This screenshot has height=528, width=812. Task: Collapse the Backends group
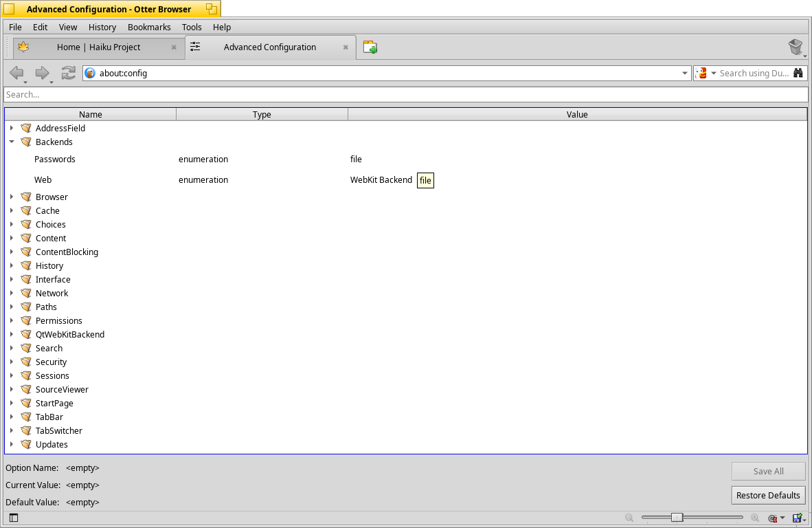coord(12,142)
